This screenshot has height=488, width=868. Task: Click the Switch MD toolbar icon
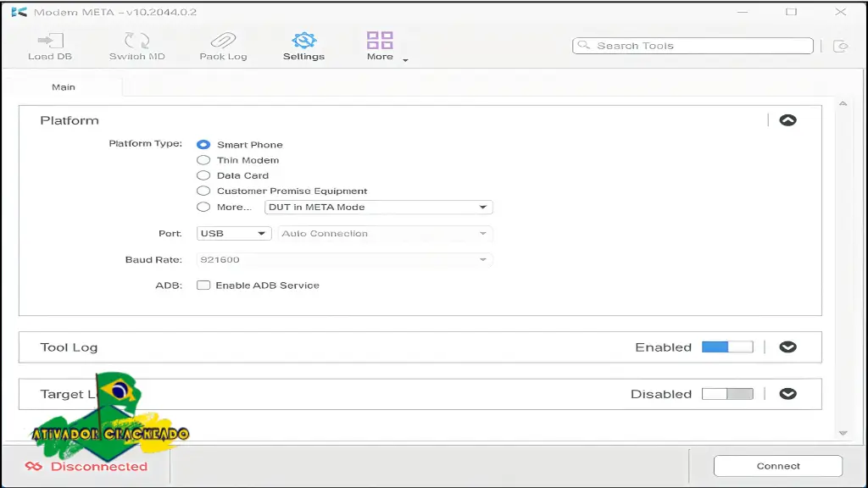click(136, 41)
